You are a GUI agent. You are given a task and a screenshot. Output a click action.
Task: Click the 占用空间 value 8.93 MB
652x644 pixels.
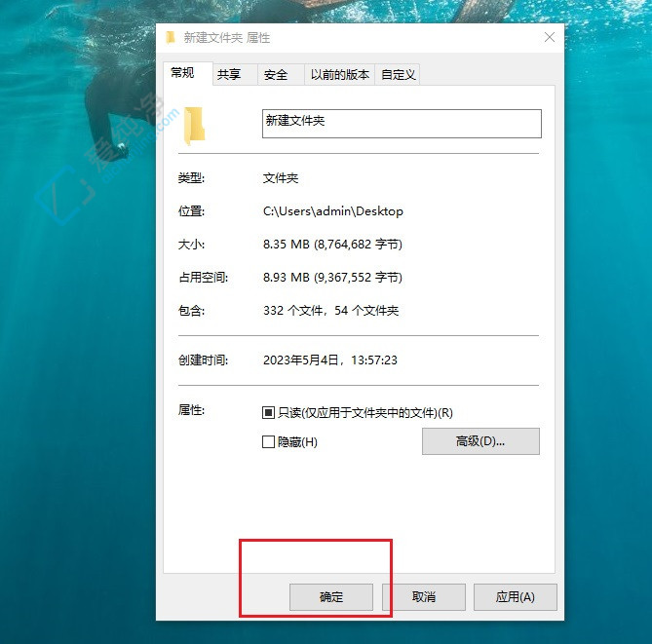click(x=287, y=278)
